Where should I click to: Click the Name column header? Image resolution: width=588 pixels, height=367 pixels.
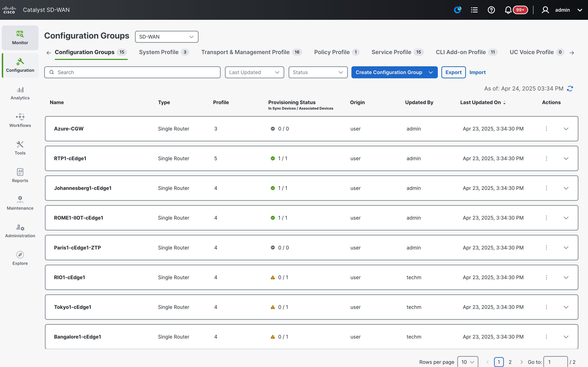pyautogui.click(x=57, y=102)
